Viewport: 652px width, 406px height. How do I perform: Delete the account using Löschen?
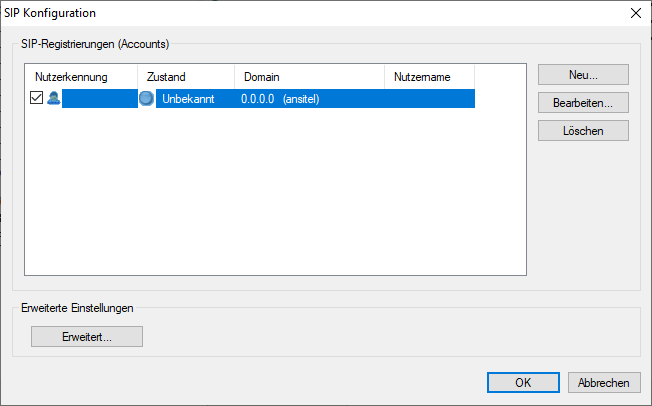coord(583,130)
